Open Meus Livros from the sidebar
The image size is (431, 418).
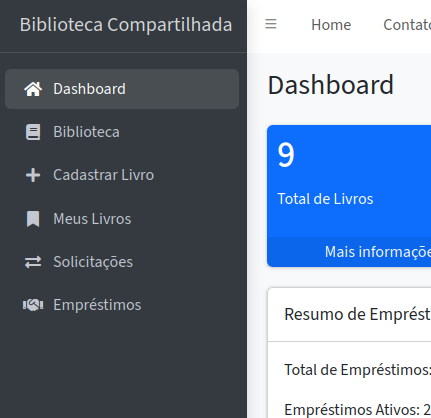tap(122, 219)
